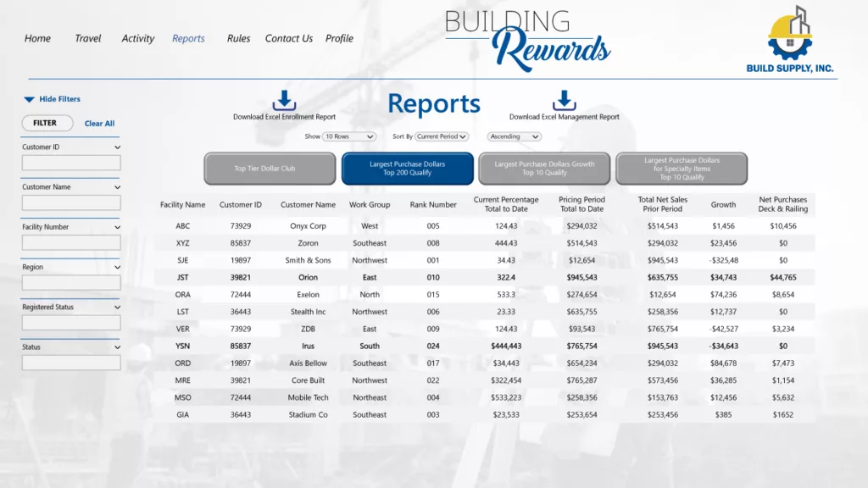Select the Top Tier Dollar Club tab

click(x=264, y=169)
